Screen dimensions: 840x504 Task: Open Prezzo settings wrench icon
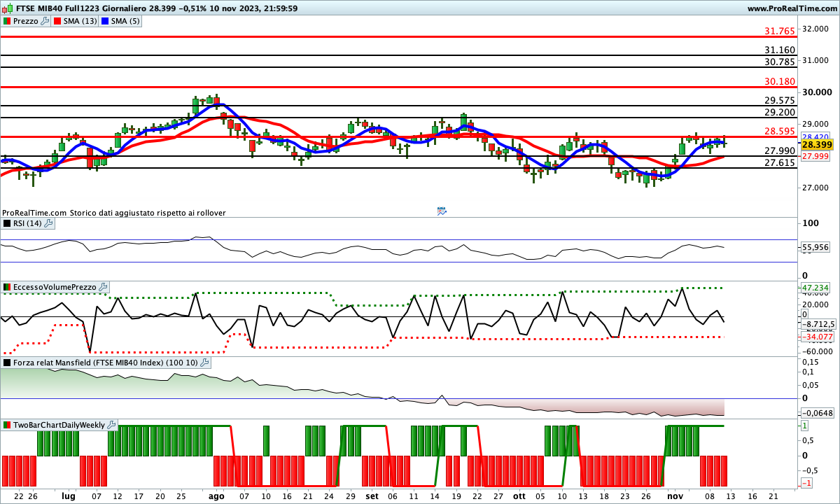point(45,21)
